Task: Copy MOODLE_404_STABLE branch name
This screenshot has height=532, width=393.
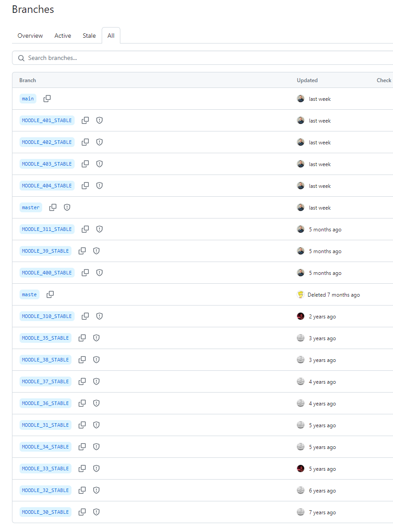Action: tap(85, 185)
